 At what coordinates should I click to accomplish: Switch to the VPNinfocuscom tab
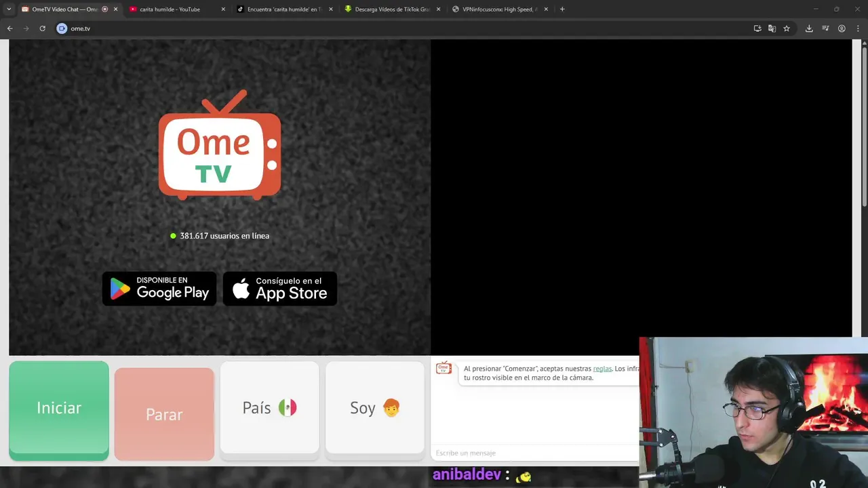[500, 9]
